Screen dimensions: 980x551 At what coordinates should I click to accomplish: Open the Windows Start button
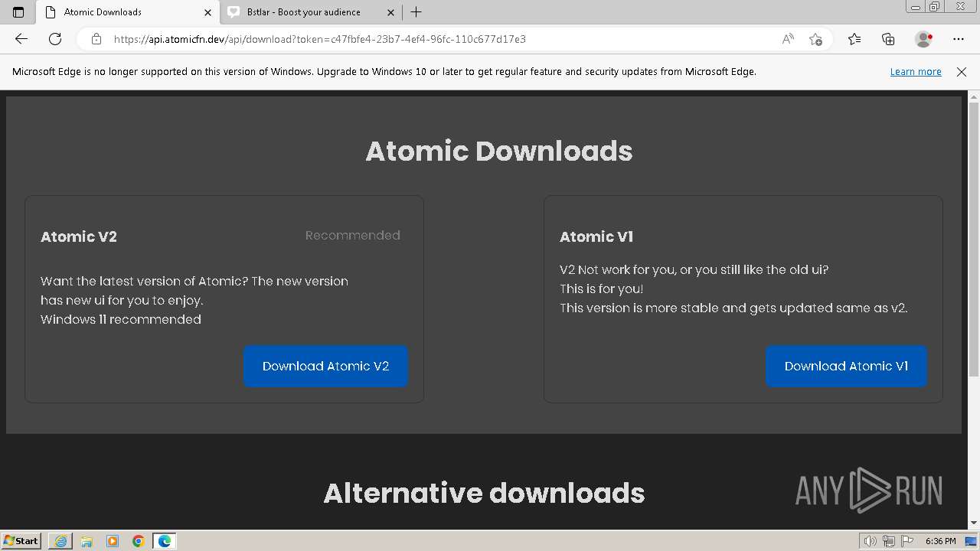[21, 540]
